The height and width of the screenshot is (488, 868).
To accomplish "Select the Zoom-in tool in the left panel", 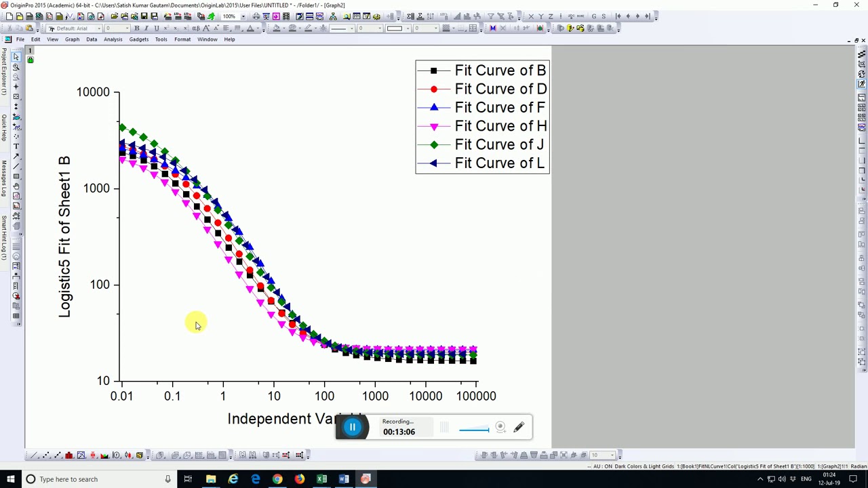I will point(16,66).
